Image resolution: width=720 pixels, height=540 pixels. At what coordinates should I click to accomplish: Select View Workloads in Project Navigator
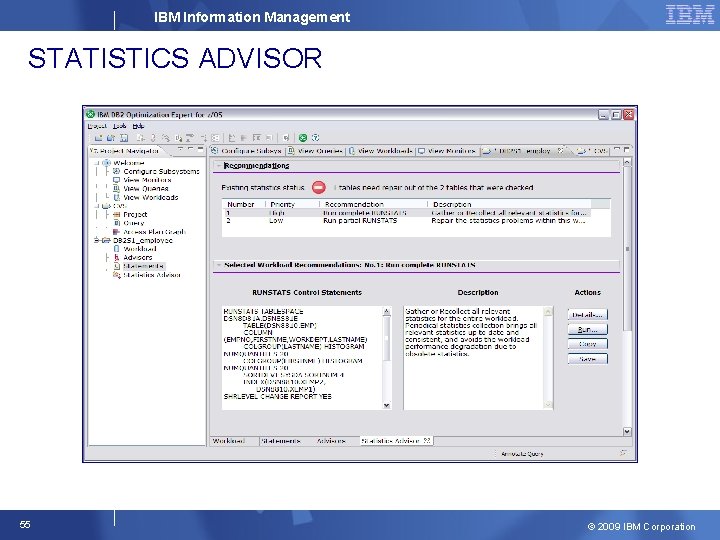146,197
